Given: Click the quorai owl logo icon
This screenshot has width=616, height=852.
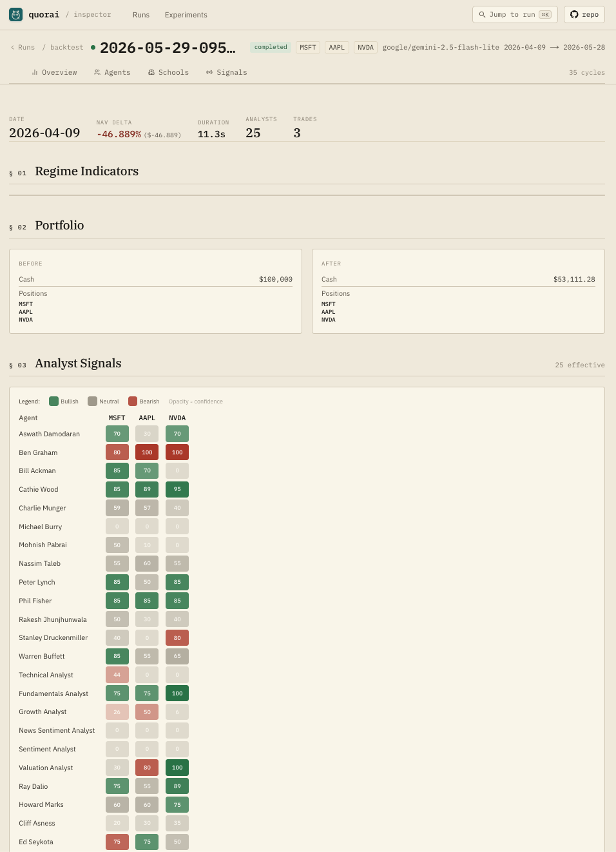Looking at the screenshot, I should pyautogui.click(x=16, y=14).
